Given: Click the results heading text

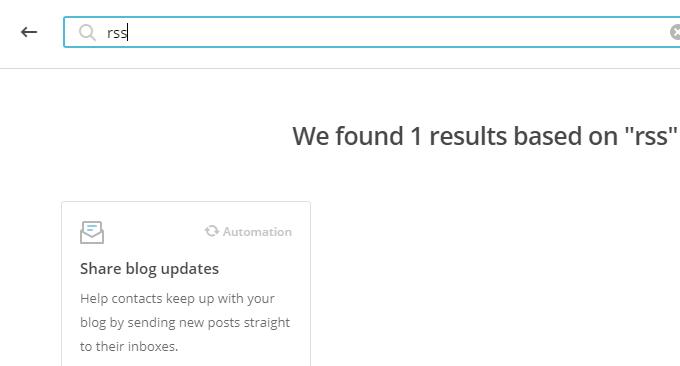Looking at the screenshot, I should pyautogui.click(x=485, y=136).
